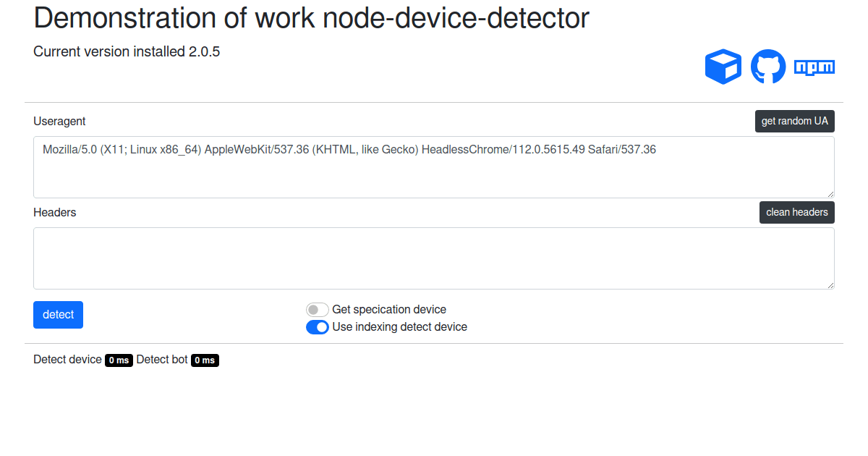868x456 pixels.
Task: Select the Current version installed text
Action: coord(127,51)
